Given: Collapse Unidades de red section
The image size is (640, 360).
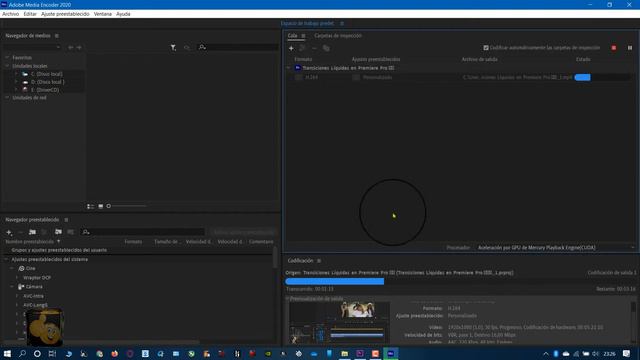Looking at the screenshot, I should [x=7, y=98].
